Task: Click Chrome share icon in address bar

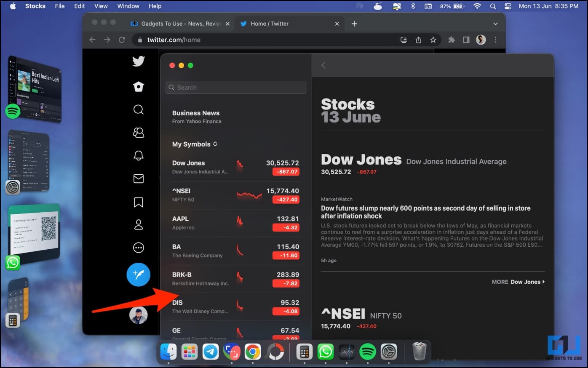Action: point(418,40)
